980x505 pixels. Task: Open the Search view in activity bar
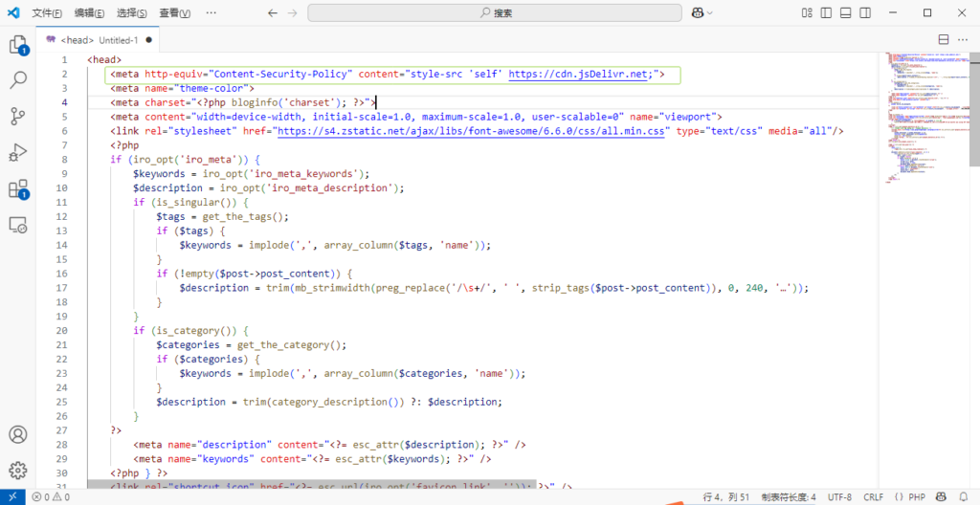tap(18, 80)
